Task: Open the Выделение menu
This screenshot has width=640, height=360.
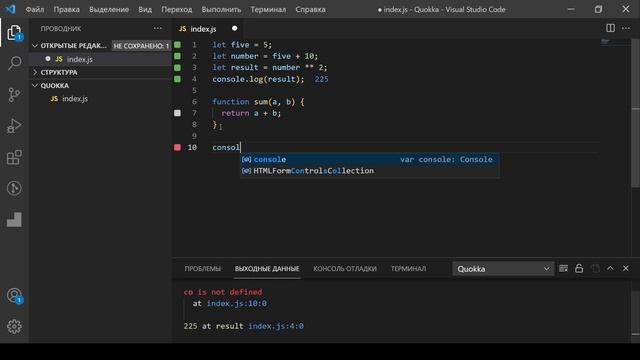Action: [x=109, y=9]
